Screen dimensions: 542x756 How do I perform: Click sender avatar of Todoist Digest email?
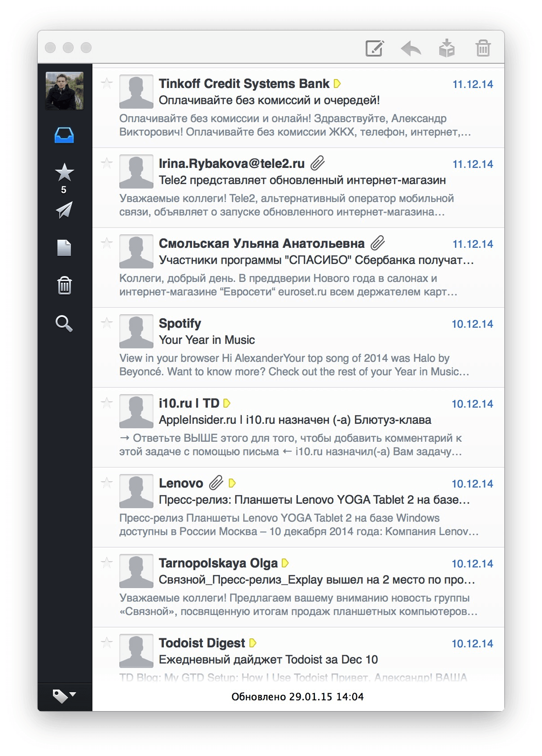[x=136, y=651]
